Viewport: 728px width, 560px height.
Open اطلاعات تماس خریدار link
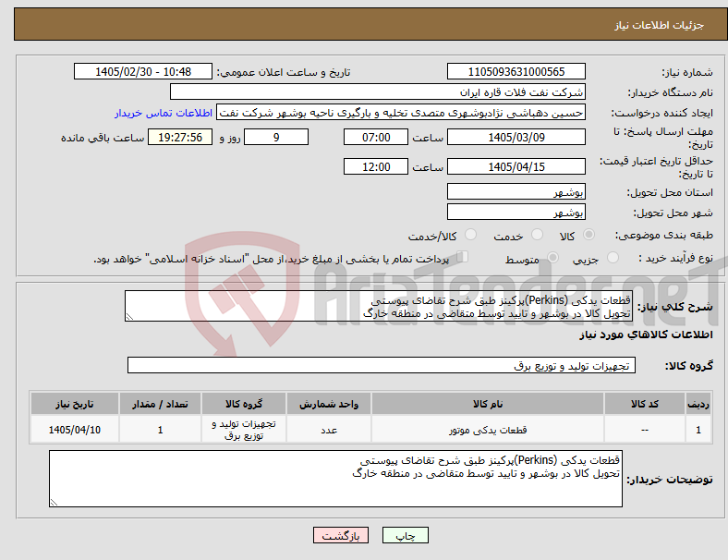click(164, 113)
